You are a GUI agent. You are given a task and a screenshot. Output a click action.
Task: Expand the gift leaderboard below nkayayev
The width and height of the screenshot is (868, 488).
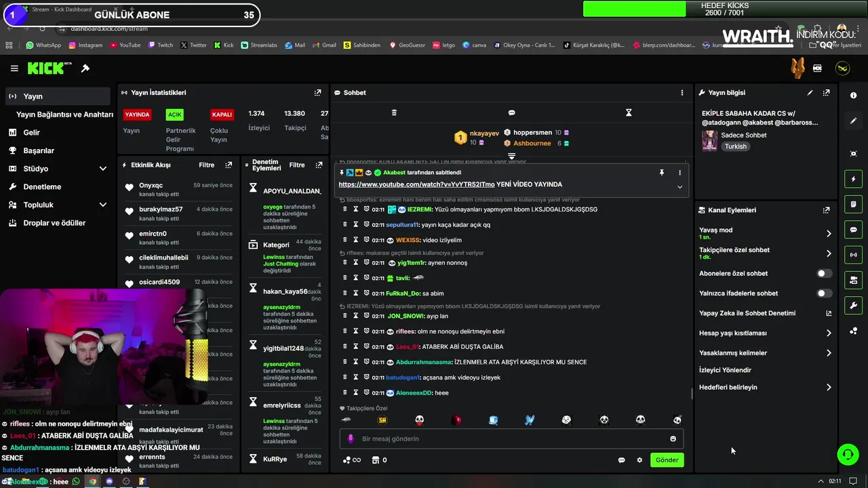point(511,156)
